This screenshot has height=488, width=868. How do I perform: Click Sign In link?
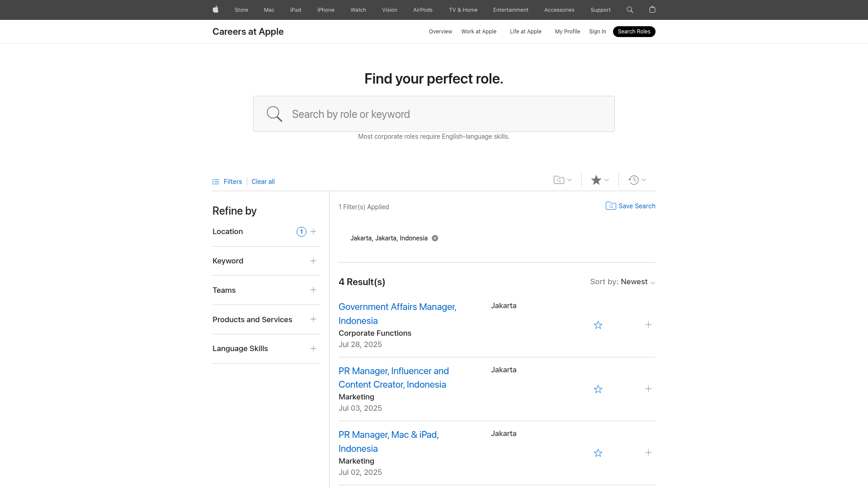tap(597, 32)
